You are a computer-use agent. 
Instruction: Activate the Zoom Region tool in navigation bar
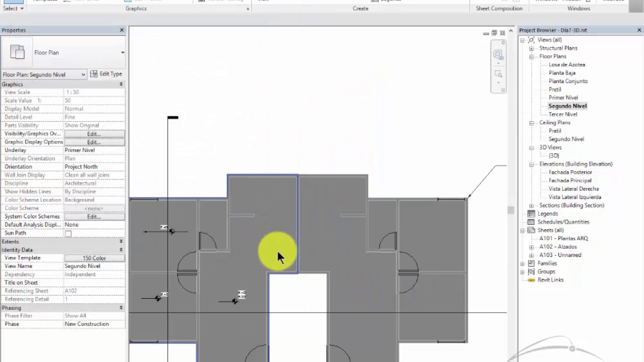498,74
